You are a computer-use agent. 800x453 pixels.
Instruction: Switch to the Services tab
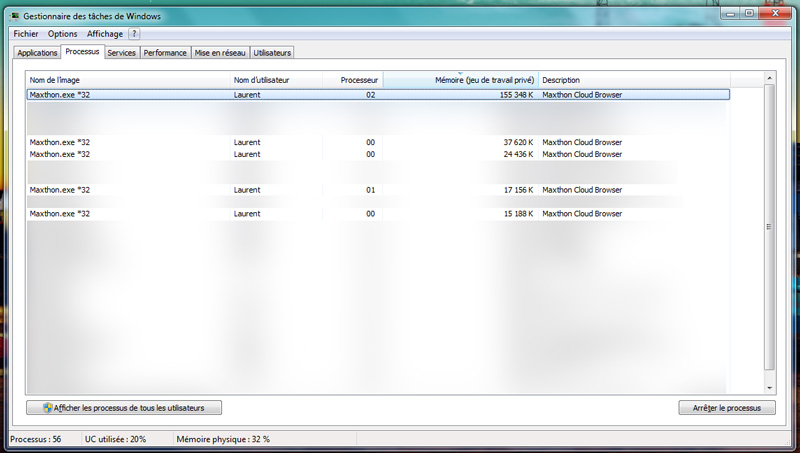(x=121, y=53)
